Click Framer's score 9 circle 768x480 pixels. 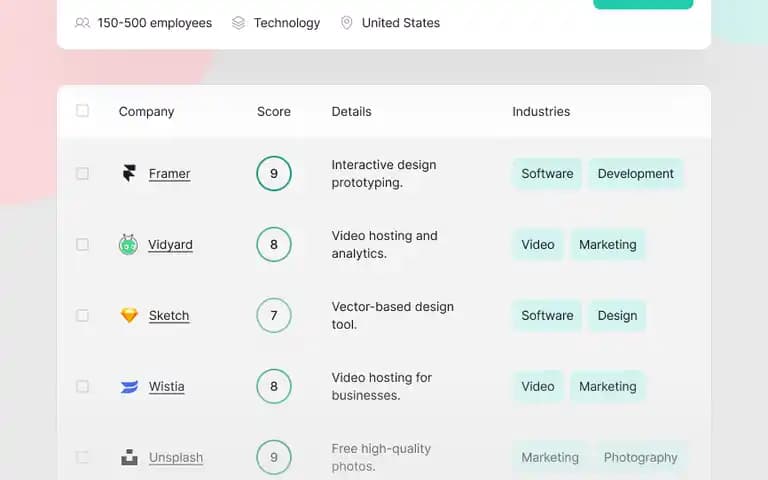click(x=274, y=173)
